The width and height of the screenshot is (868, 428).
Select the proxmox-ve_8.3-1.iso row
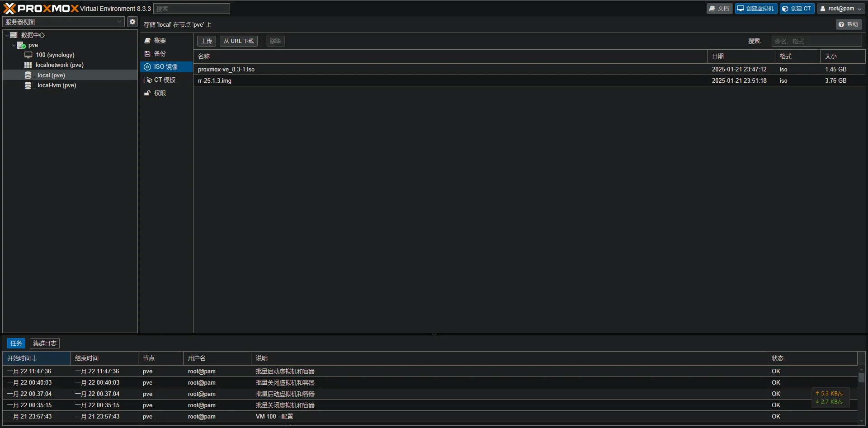coord(529,69)
